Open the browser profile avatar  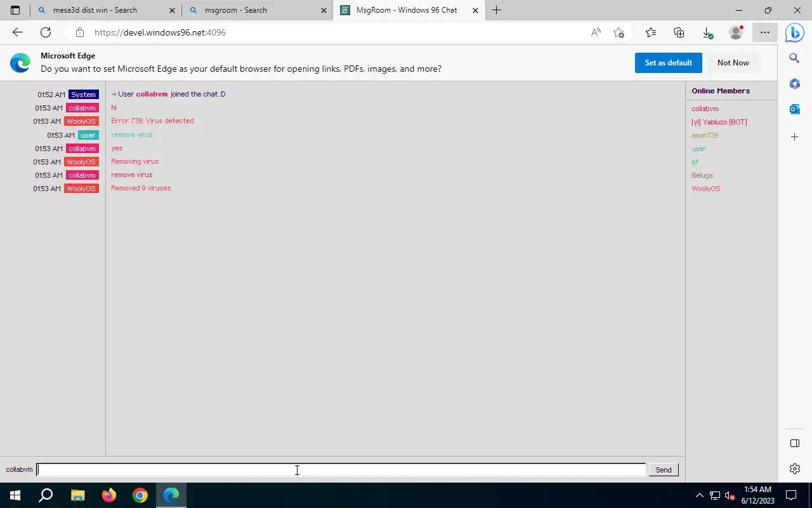tap(736, 32)
